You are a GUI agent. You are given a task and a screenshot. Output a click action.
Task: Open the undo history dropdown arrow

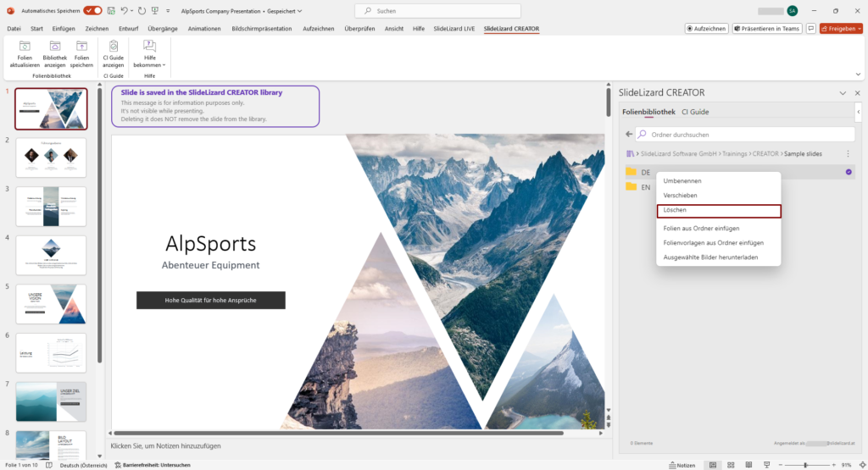point(131,11)
